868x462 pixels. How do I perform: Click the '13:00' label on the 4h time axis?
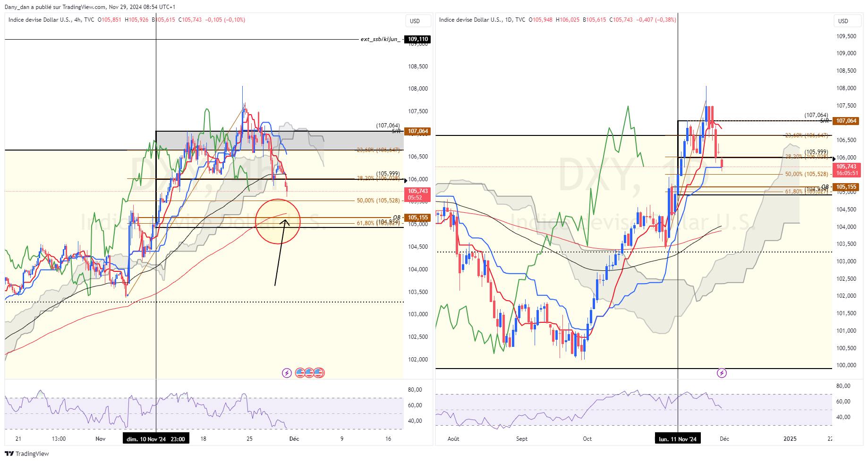59,439
